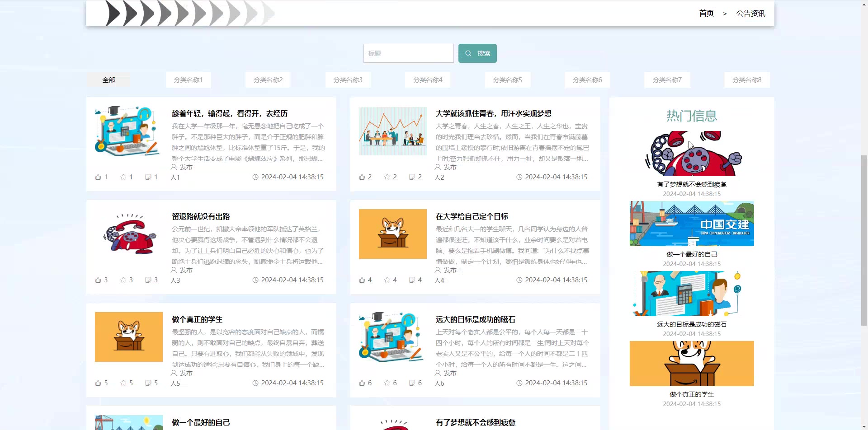Click the like icon on 趁着年轻 article

pos(98,177)
